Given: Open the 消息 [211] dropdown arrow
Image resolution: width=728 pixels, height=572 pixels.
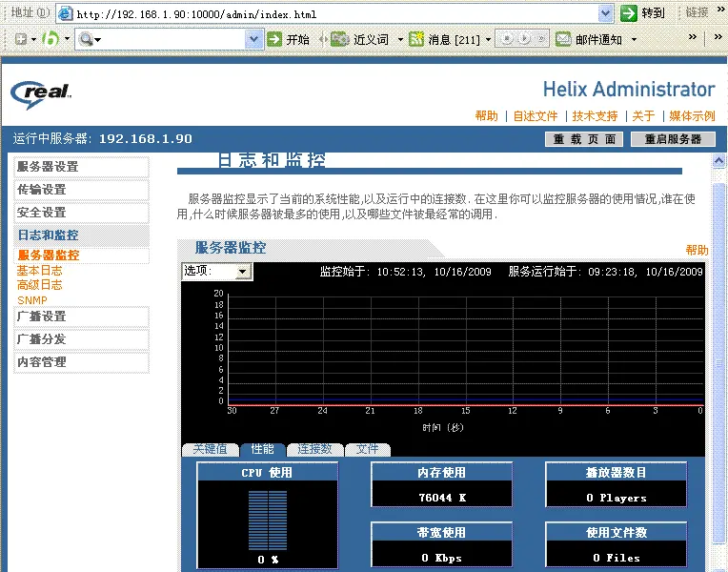Looking at the screenshot, I should pyautogui.click(x=488, y=40).
